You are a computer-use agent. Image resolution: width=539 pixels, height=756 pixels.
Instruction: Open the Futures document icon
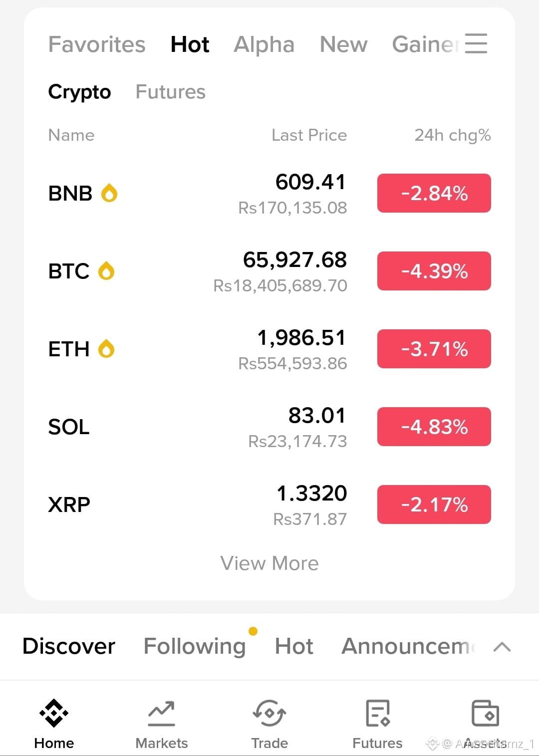(377, 713)
